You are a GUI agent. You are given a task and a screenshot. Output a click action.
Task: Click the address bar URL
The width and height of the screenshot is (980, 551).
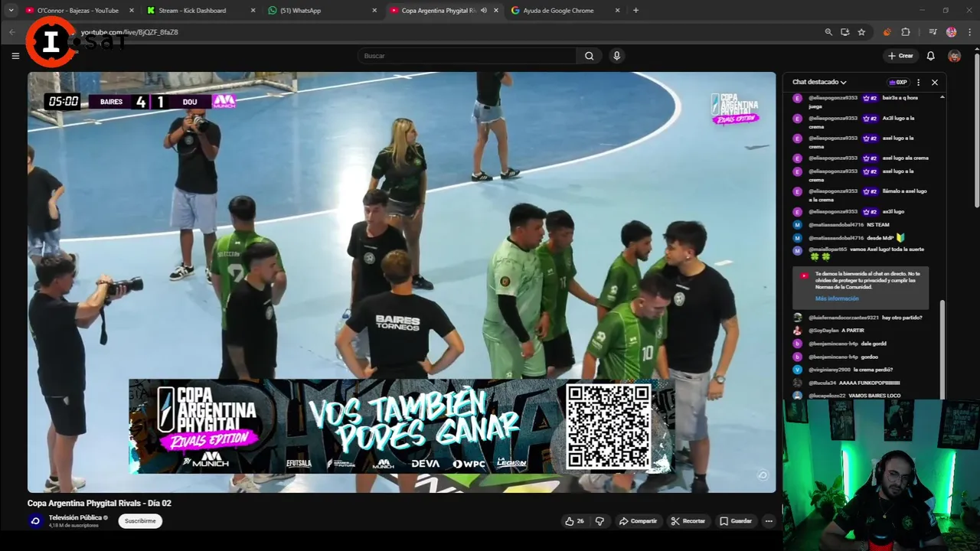click(x=129, y=32)
